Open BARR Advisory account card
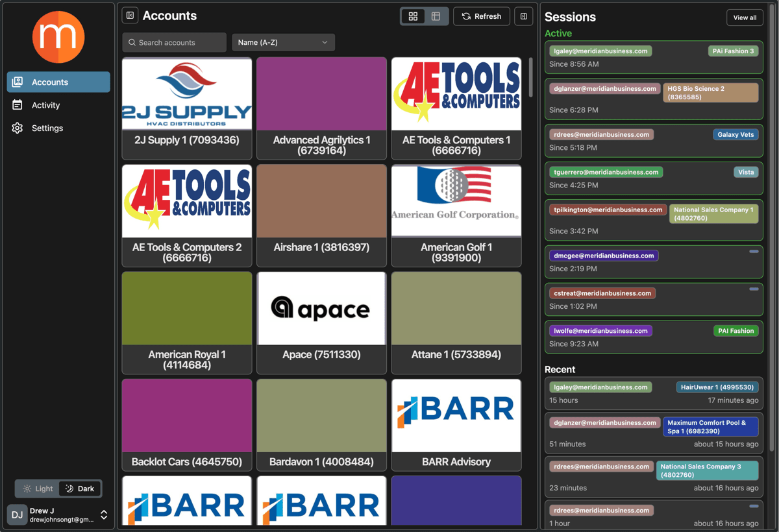 pyautogui.click(x=456, y=425)
